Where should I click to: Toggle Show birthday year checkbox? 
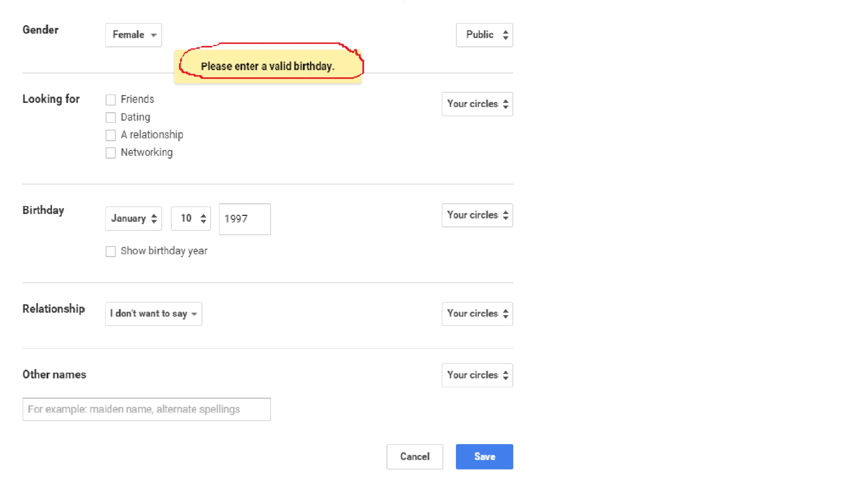click(x=110, y=251)
